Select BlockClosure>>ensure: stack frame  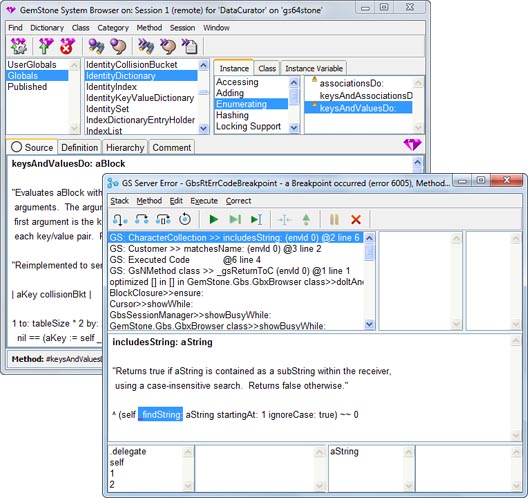tap(236, 293)
